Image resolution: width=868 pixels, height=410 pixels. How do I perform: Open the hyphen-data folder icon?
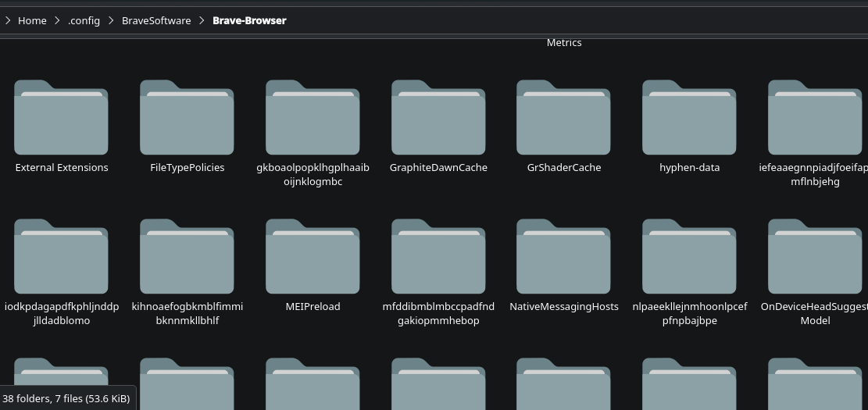(689, 117)
